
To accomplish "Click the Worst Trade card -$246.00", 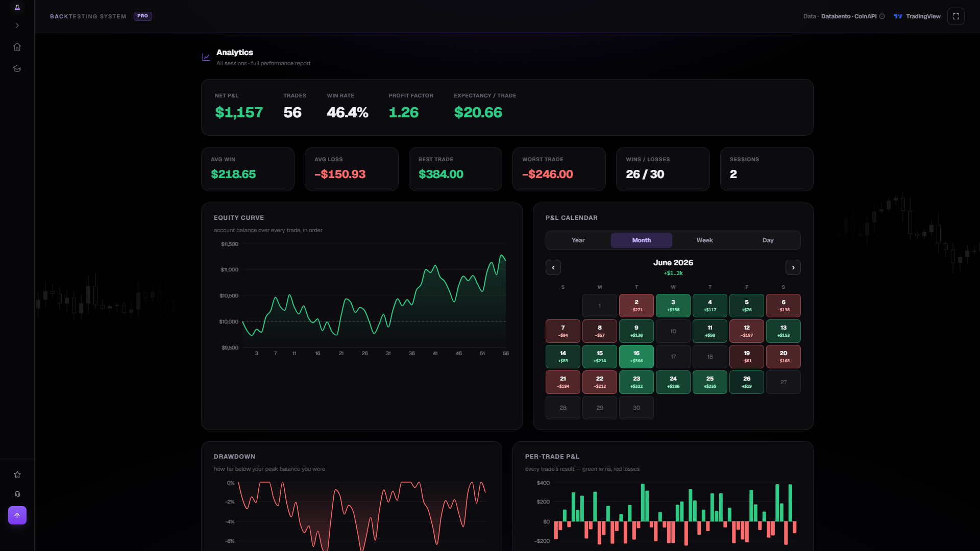I will coord(559,169).
